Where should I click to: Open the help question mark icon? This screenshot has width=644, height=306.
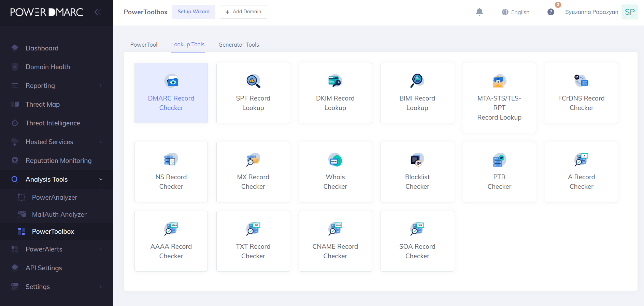point(550,12)
